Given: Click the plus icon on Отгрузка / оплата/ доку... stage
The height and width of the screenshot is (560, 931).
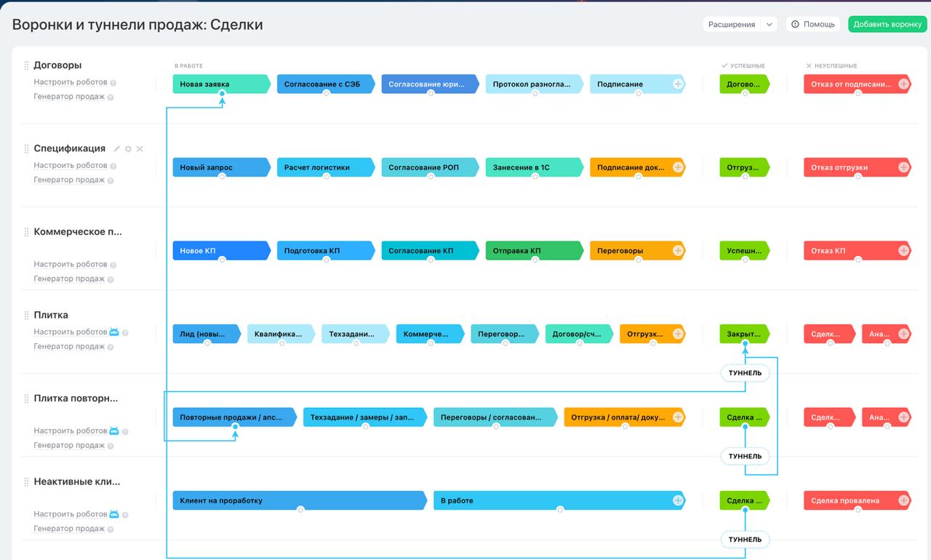Looking at the screenshot, I should [678, 417].
